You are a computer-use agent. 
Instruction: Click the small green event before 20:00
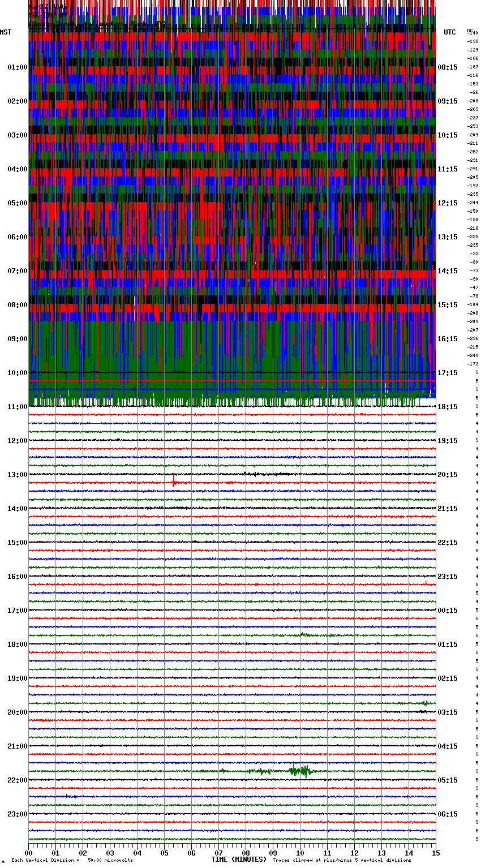click(426, 703)
